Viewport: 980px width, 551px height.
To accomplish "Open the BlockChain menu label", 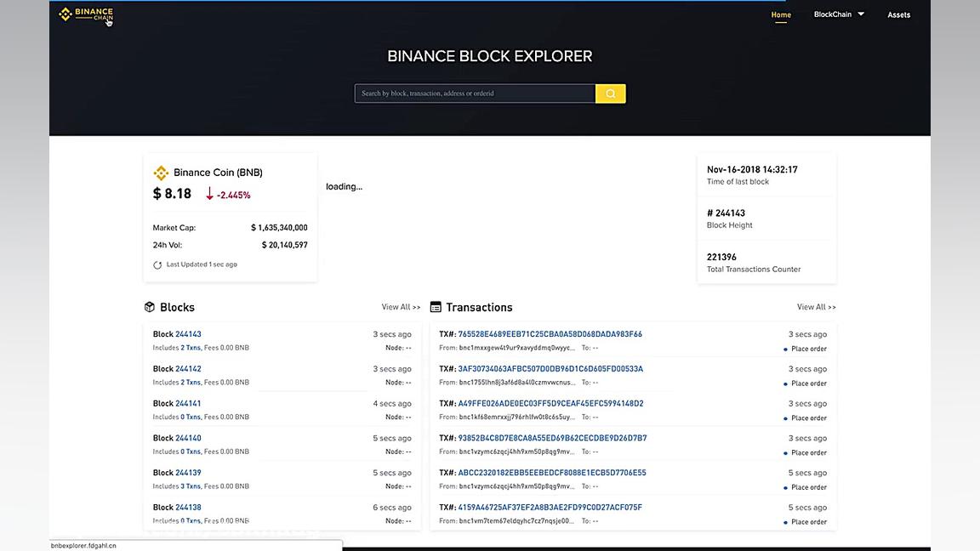I will [832, 14].
